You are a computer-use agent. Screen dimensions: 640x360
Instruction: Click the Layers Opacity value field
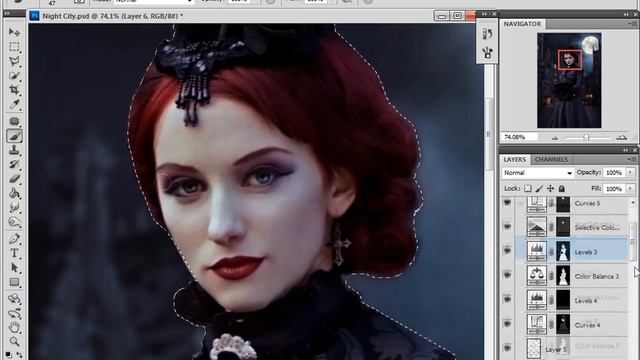(615, 173)
